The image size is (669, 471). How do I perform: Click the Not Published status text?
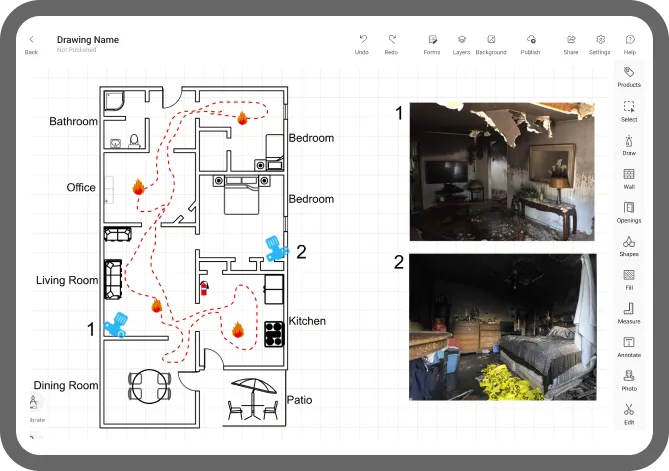(77, 50)
